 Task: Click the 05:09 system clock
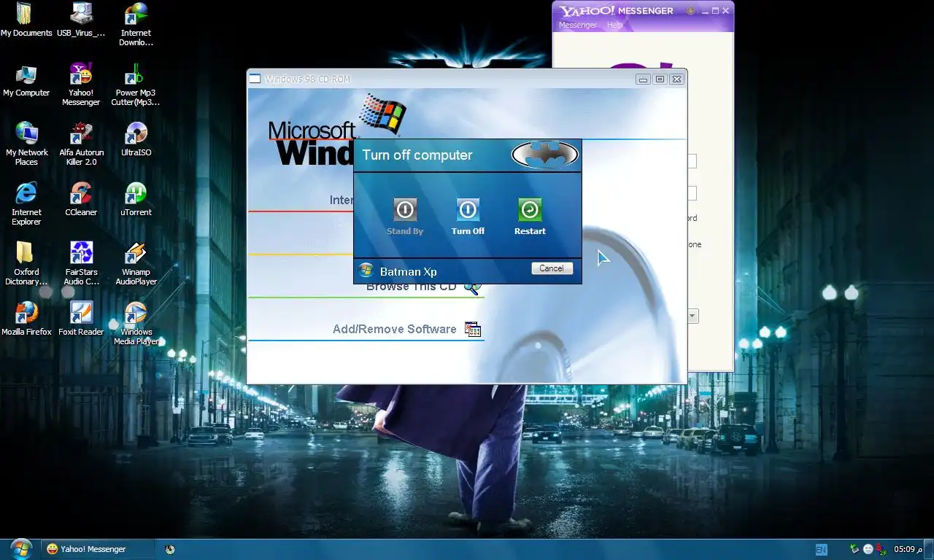[x=908, y=549]
